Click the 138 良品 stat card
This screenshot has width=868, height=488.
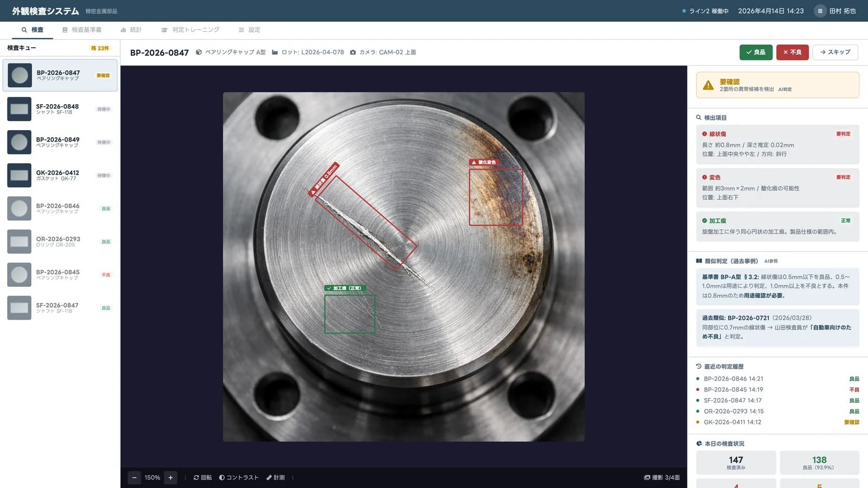tap(819, 463)
